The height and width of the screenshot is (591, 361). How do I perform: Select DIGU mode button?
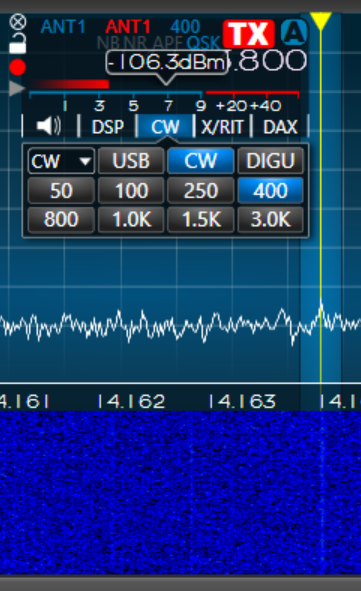[x=270, y=161]
